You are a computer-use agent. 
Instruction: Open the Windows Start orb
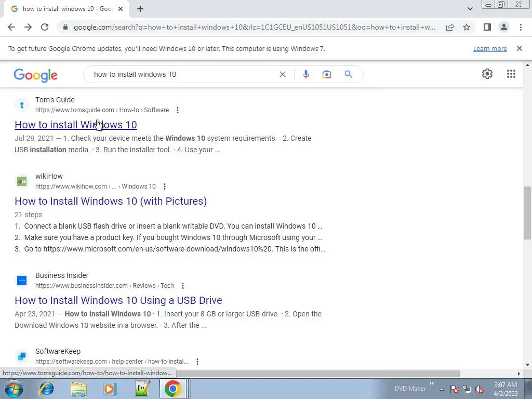coord(14,389)
